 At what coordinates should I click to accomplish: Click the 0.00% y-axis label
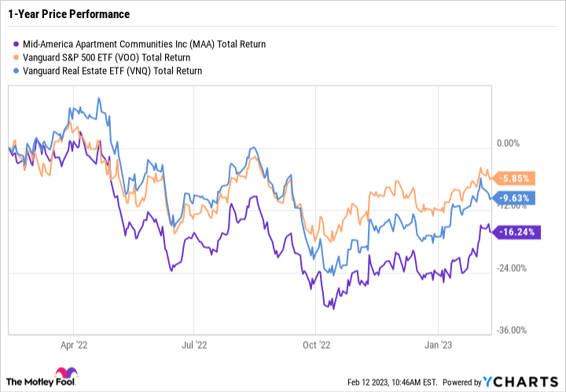pyautogui.click(x=508, y=143)
